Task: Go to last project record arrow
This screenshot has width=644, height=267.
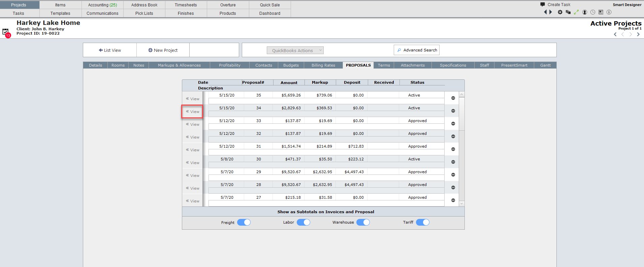Action: [638, 34]
